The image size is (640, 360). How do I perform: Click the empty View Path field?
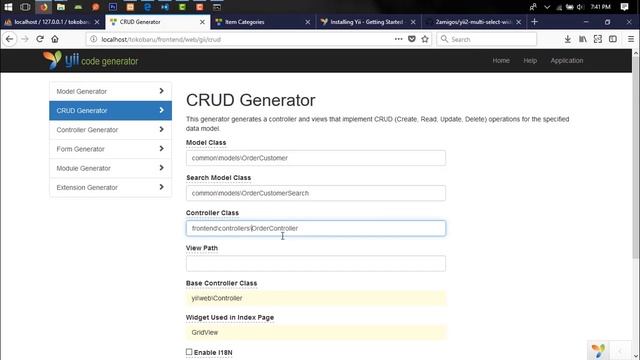(316, 263)
